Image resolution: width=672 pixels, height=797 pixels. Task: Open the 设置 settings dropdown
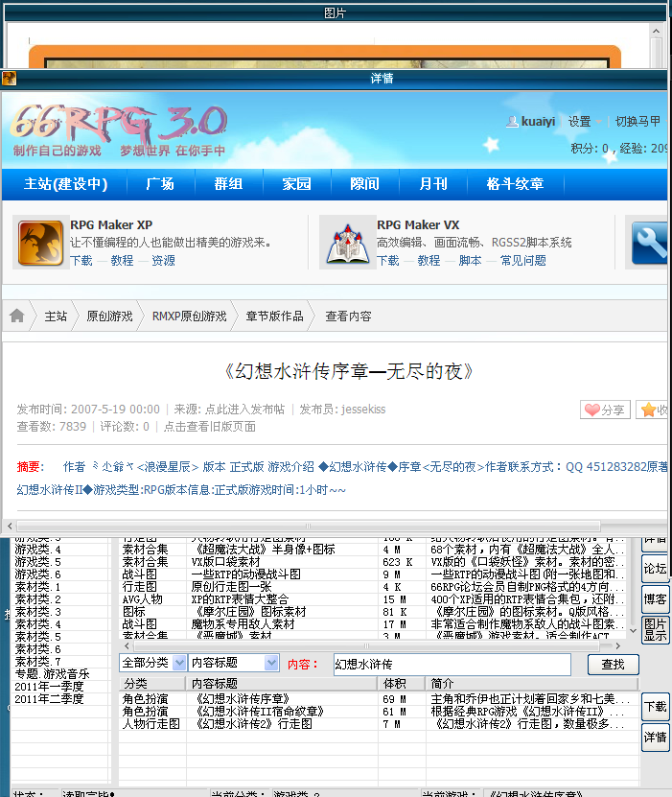pos(585,122)
